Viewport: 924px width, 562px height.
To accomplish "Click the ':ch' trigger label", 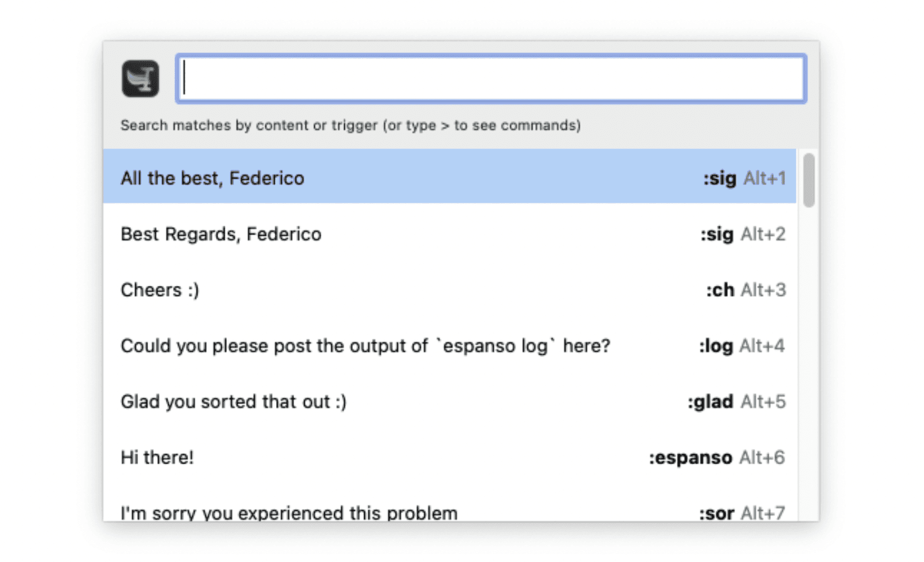I will 720,290.
